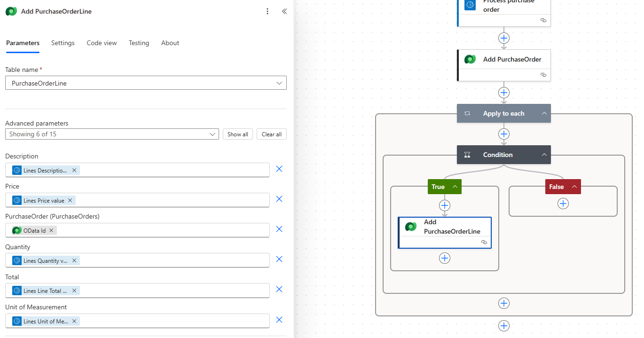Open the Add PurchaseOrderLine options menu
Viewport: 644px width, 338px height.
(267, 11)
